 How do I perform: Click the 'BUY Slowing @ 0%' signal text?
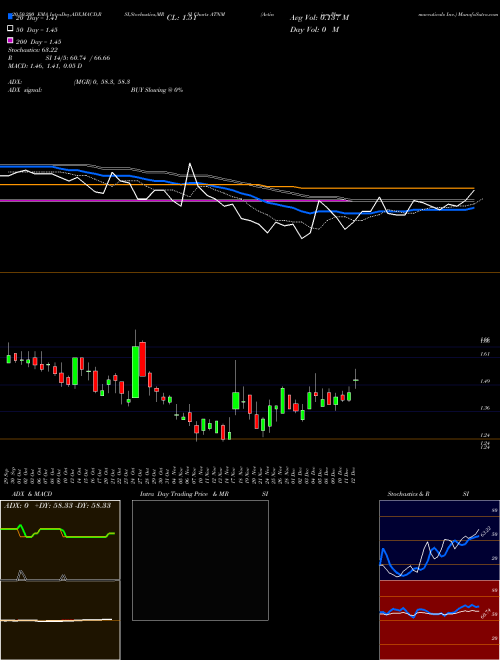157,90
